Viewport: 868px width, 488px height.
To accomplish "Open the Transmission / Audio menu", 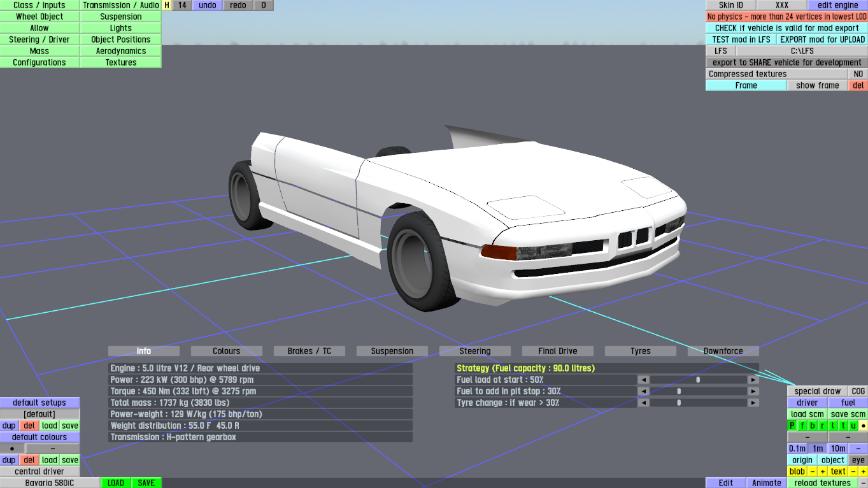I will point(121,5).
